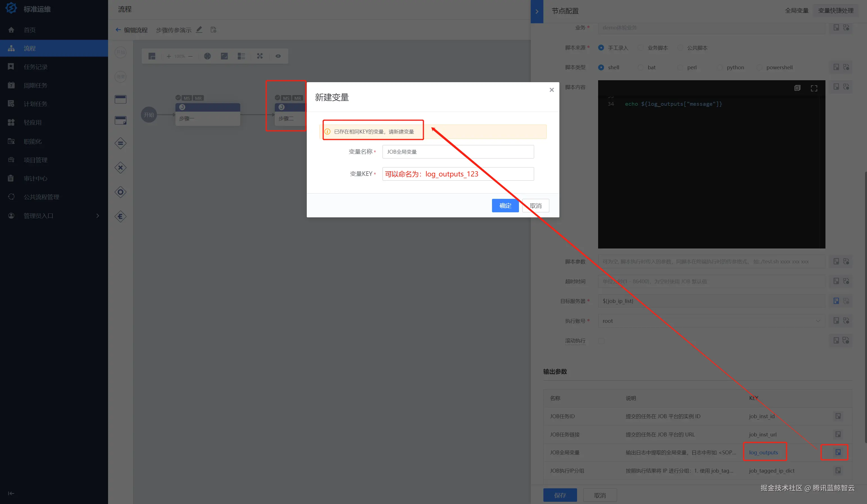Select the 业务脚本 script source option
This screenshot has width=867, height=504.
click(640, 48)
